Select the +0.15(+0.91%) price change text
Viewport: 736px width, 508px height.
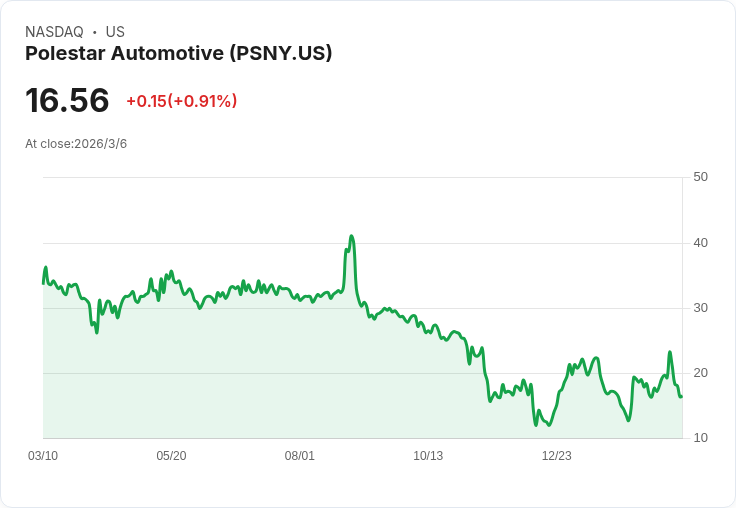[x=181, y=101]
